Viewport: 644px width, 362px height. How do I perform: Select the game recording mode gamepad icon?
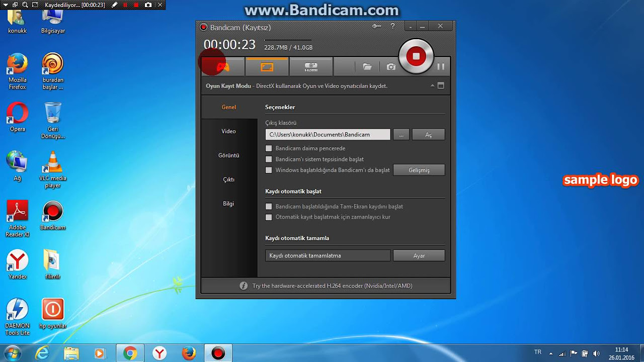tap(223, 66)
